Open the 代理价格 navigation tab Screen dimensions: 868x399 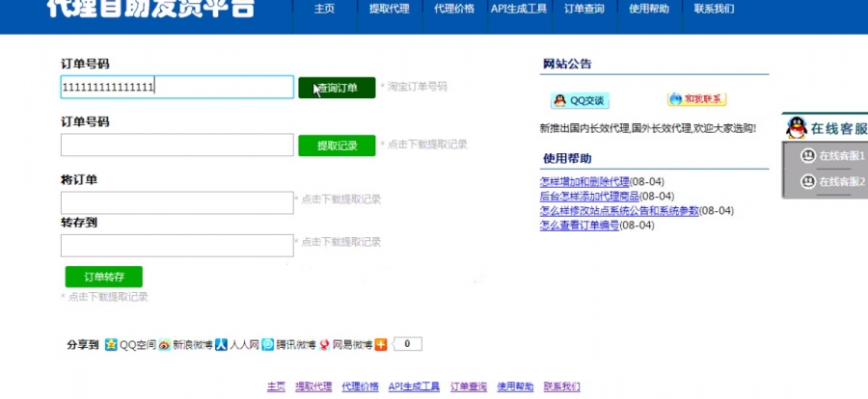tap(454, 9)
